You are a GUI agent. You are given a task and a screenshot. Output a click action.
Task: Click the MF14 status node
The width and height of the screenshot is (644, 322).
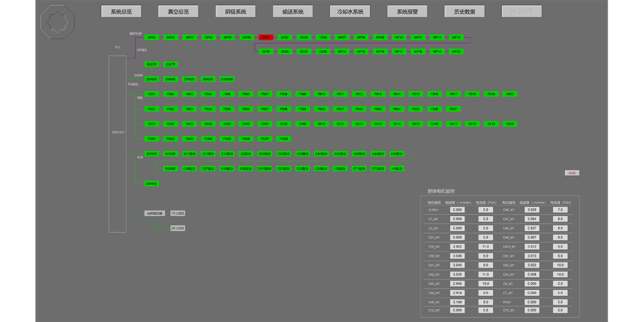(342, 52)
